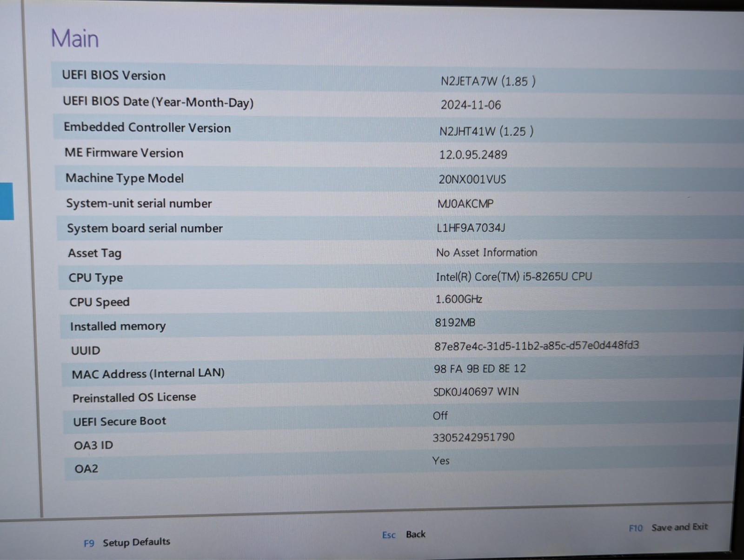Click the No Asset Information value
Screen dimensions: 744x560
486,253
